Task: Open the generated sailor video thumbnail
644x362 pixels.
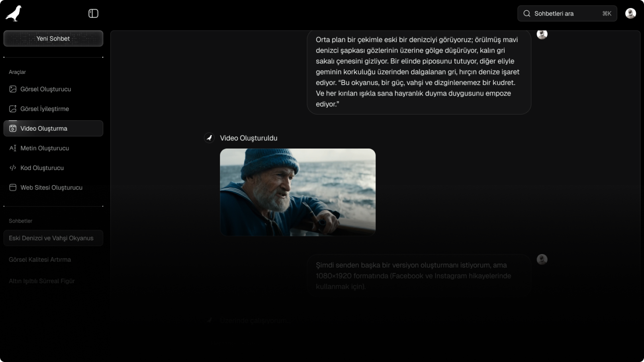Action: 298,192
